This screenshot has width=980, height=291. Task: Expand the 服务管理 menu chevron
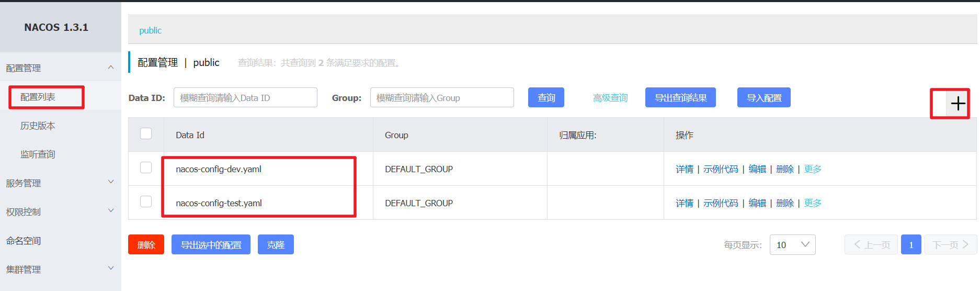(x=111, y=182)
